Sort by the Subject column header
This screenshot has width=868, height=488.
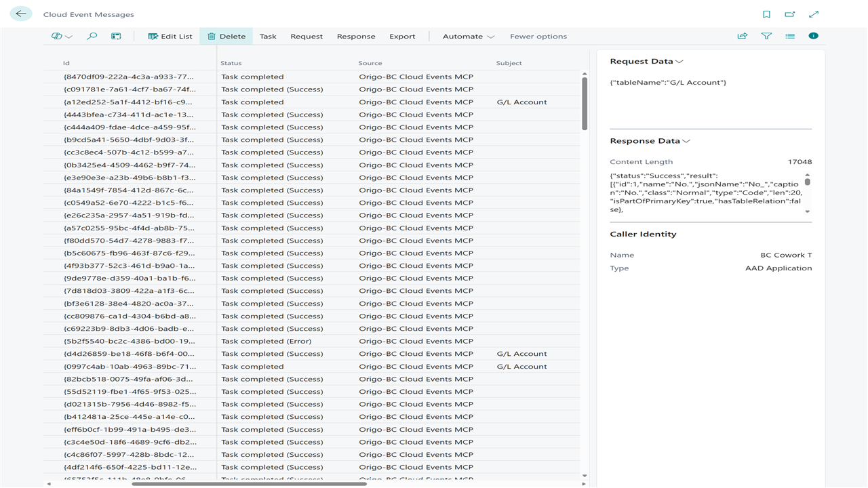pos(509,63)
